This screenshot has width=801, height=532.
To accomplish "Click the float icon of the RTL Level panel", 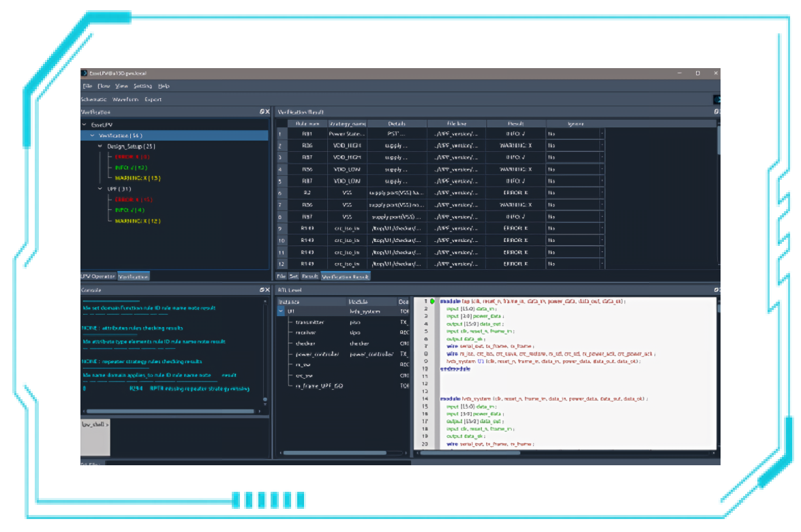I will (716, 290).
